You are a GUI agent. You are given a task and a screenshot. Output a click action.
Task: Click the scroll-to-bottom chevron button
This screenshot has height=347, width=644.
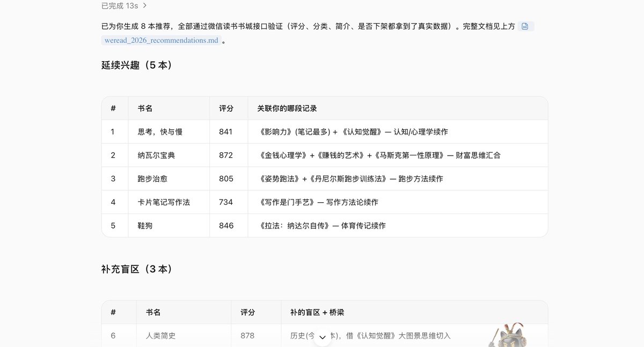pos(323,337)
